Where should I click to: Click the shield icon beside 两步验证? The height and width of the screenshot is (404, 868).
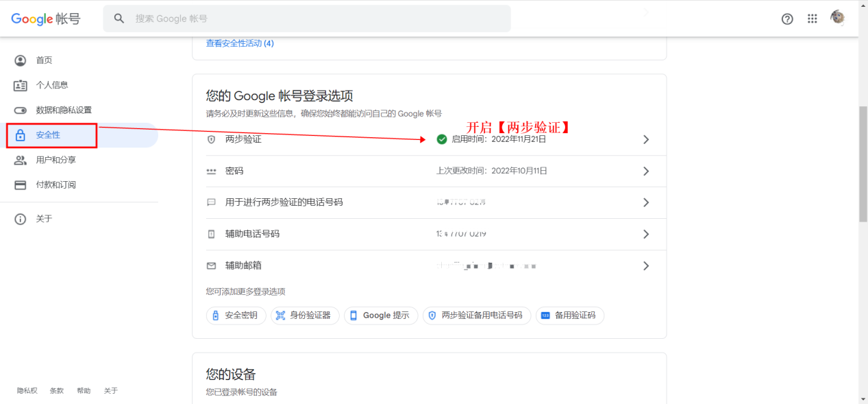pos(211,139)
